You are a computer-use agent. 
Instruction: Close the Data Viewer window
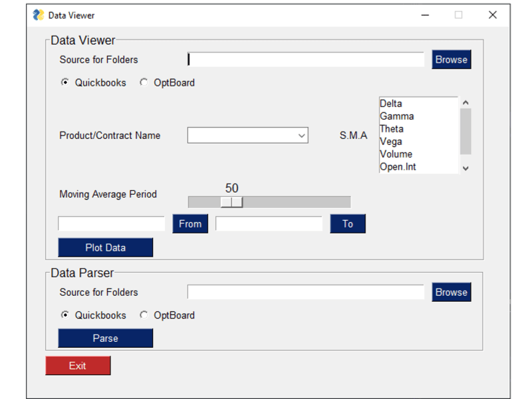click(x=493, y=15)
